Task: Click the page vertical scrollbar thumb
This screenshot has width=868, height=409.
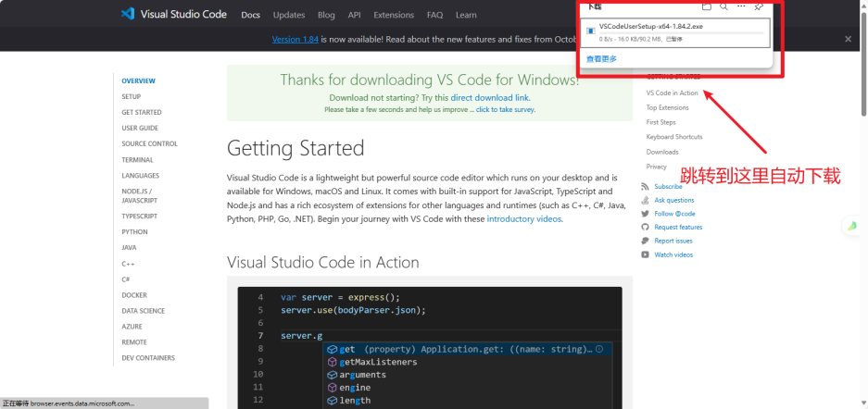Action: (863, 62)
